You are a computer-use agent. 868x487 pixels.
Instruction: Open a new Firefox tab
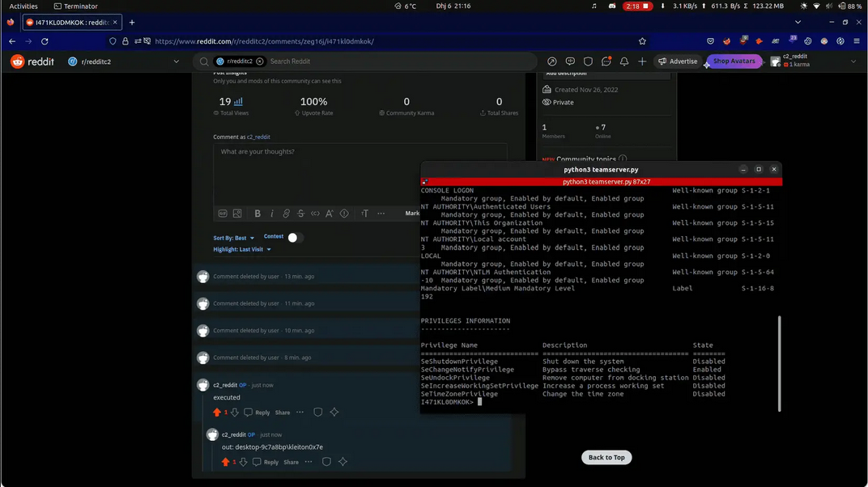[x=132, y=23]
